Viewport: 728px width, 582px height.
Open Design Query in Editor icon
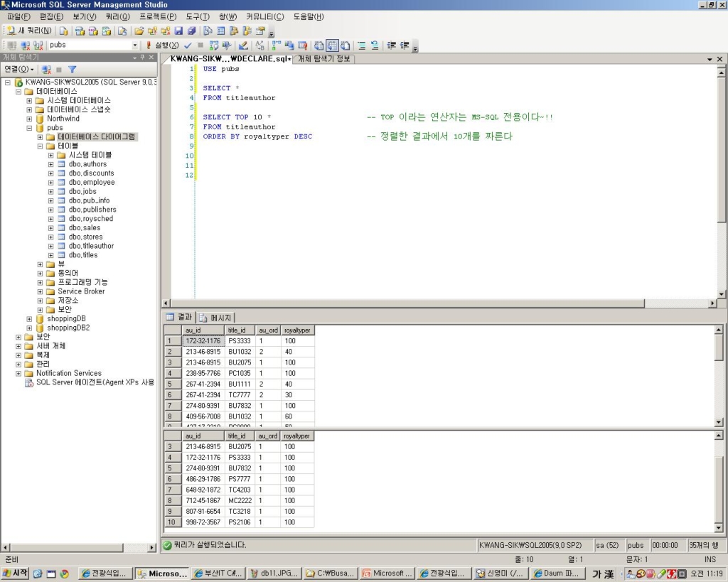coord(243,45)
